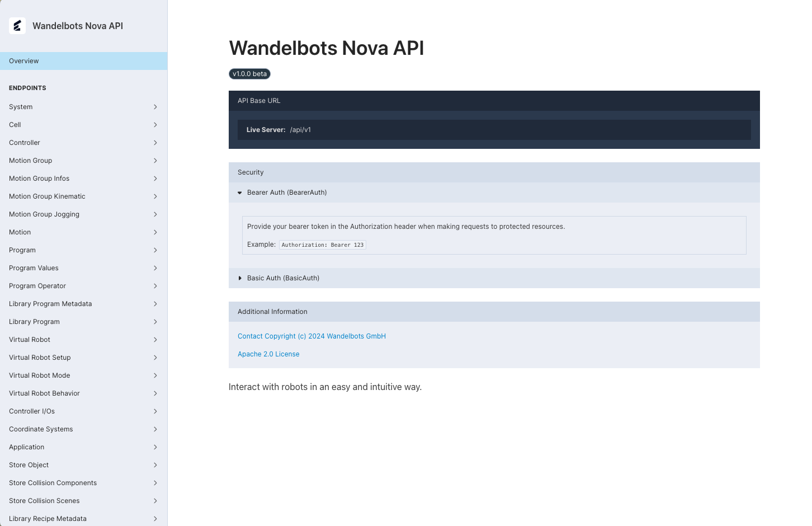812x526 pixels.
Task: Open the Apache 2.0 License link
Action: coord(268,354)
